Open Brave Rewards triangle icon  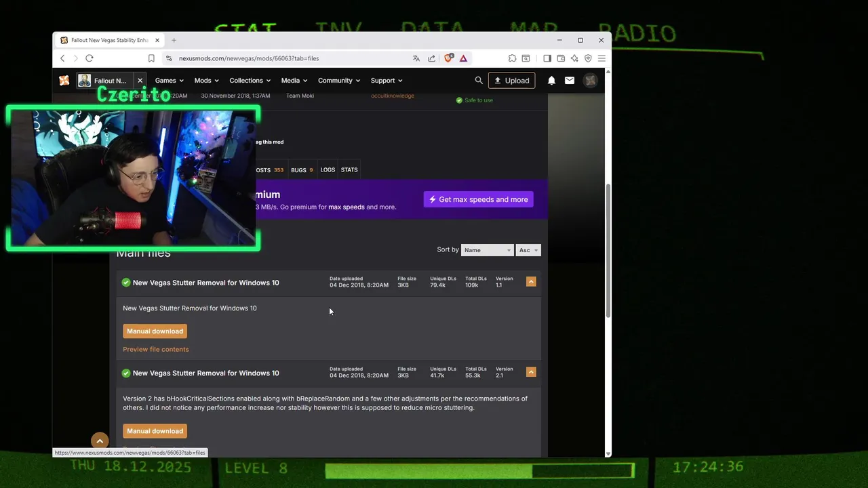coord(463,58)
